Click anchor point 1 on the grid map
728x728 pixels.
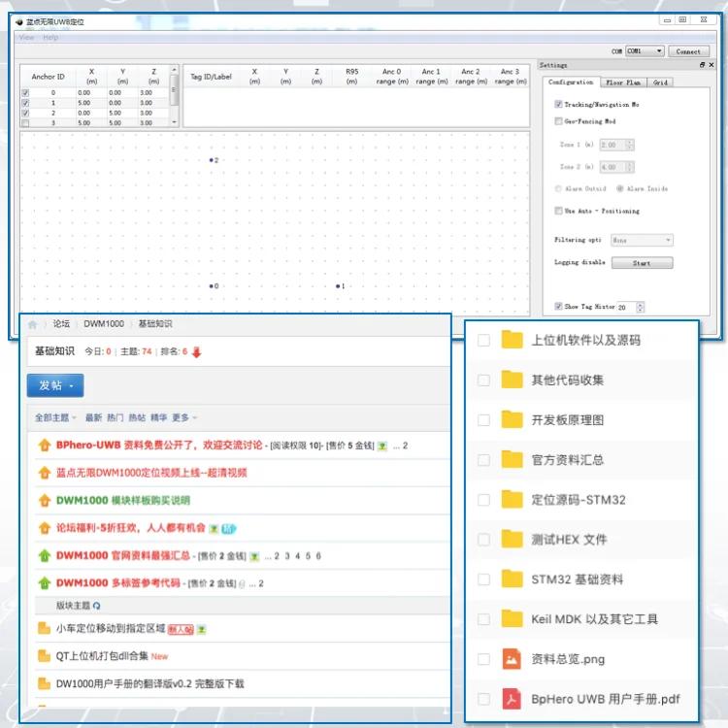click(x=338, y=286)
